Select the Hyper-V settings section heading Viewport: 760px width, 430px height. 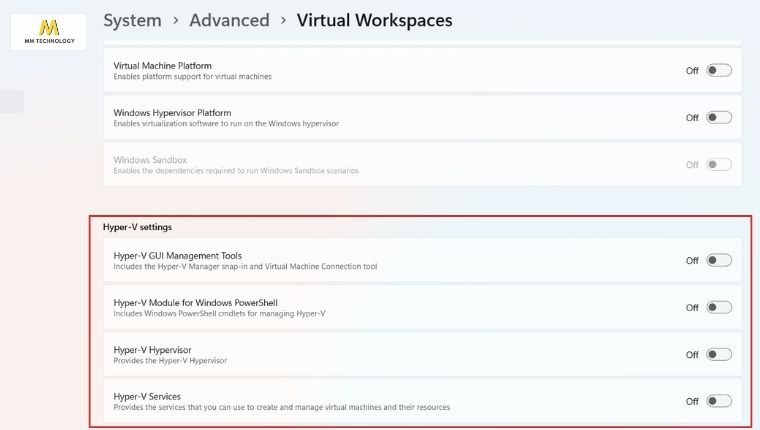(x=137, y=227)
